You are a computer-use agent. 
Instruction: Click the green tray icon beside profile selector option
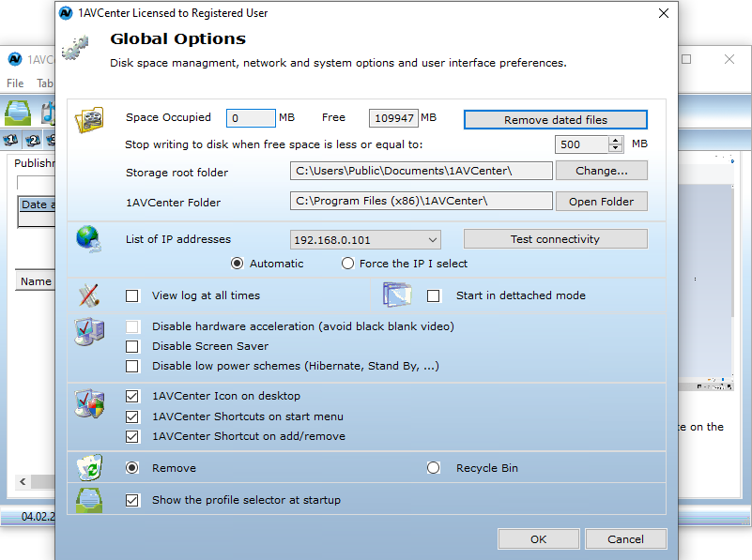(89, 500)
